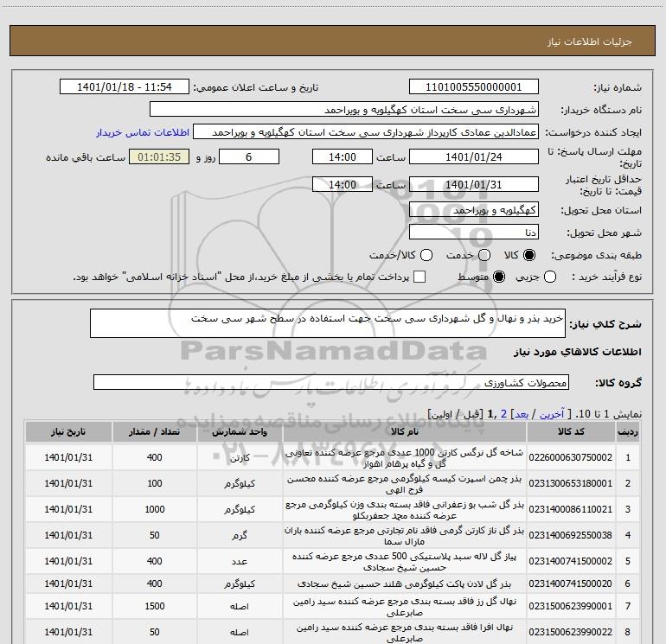Click product code 0231400692550038
666x644 pixels.
(571, 535)
